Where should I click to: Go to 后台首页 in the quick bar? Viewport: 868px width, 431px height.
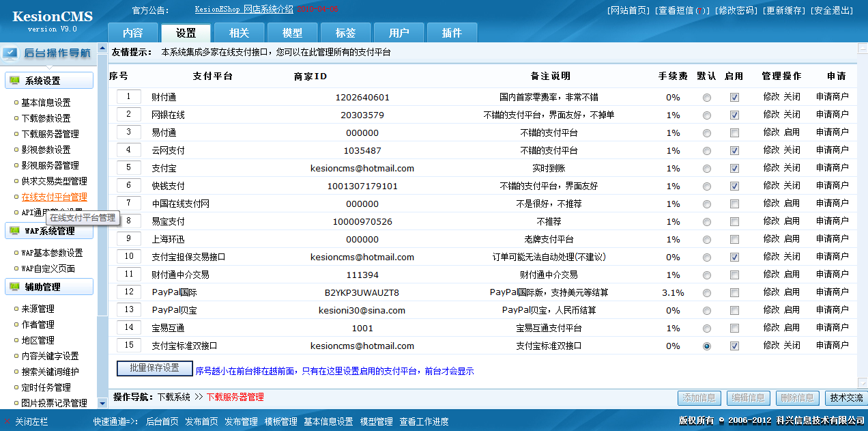[162, 422]
